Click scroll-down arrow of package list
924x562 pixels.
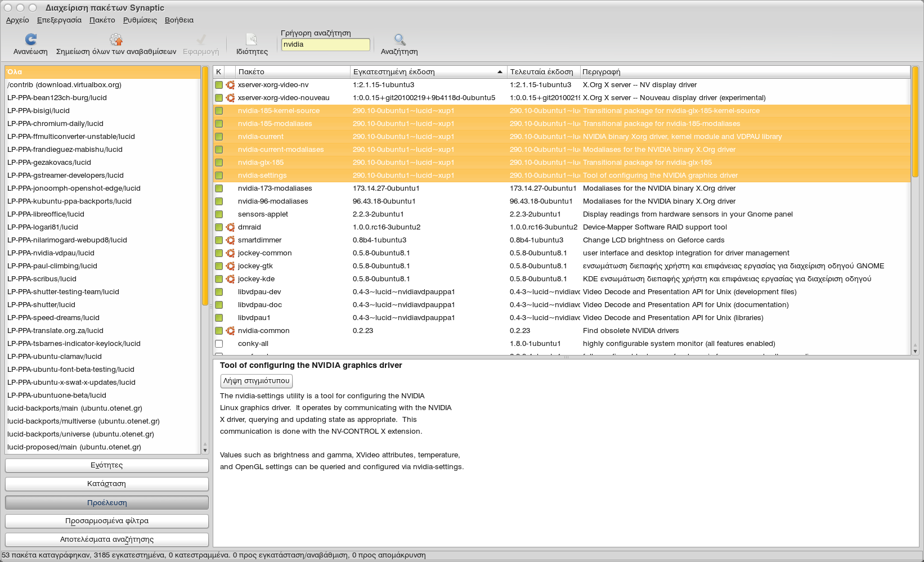point(915,351)
